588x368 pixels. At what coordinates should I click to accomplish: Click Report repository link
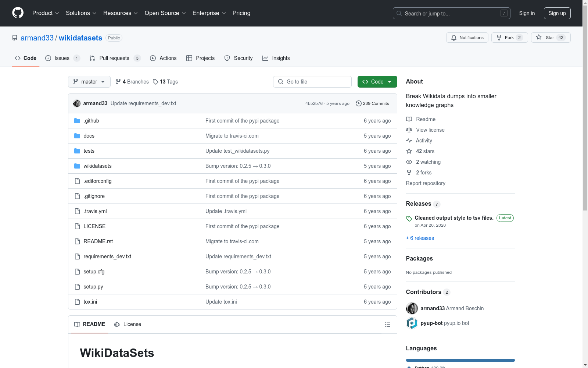426,183
